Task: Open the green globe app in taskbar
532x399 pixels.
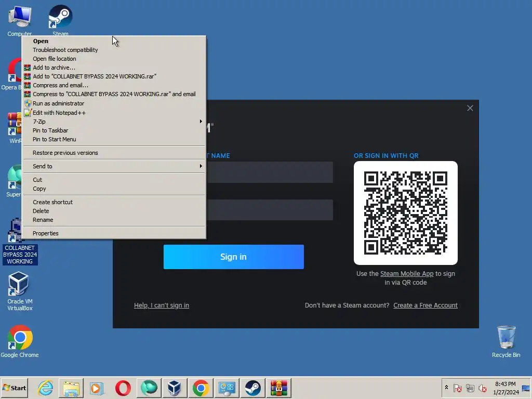Action: click(149, 388)
